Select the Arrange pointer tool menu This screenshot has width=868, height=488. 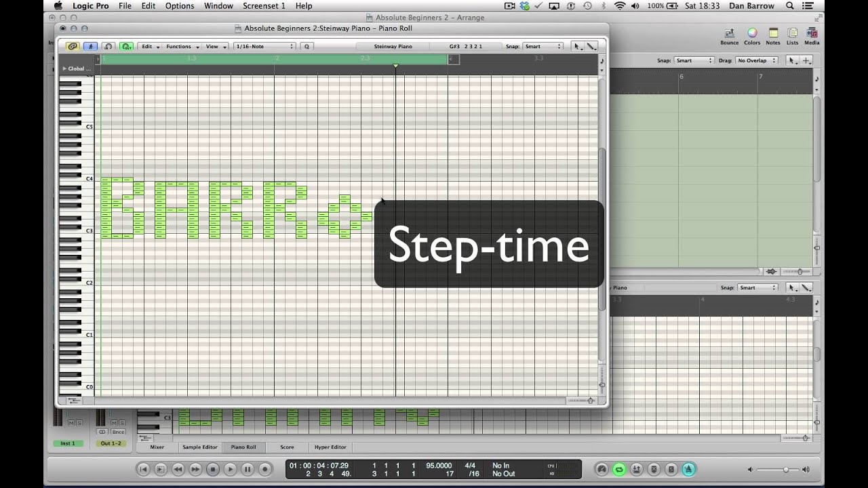793,60
